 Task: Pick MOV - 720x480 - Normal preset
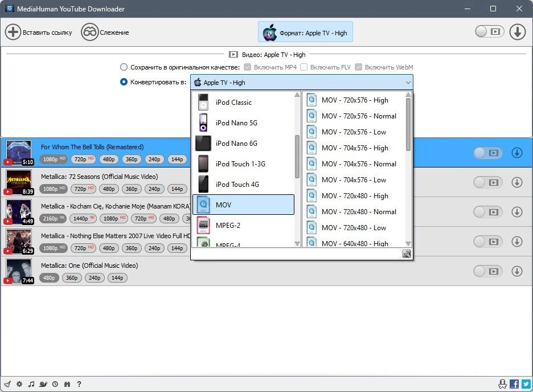pos(354,212)
